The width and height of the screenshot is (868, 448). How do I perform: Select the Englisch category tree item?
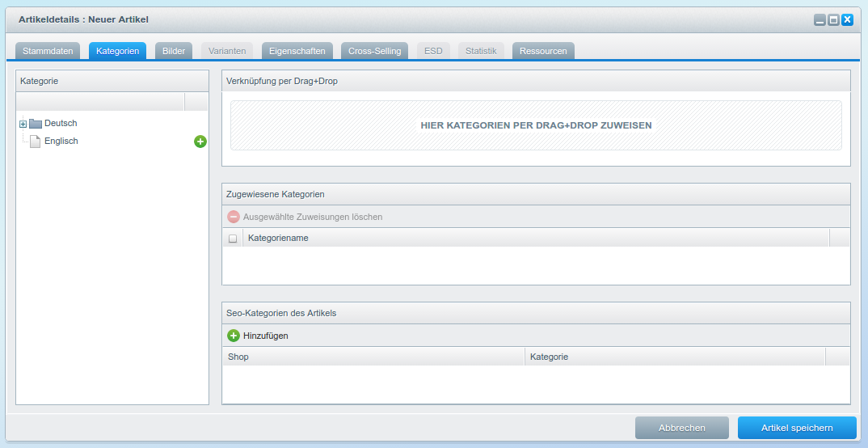click(x=61, y=142)
